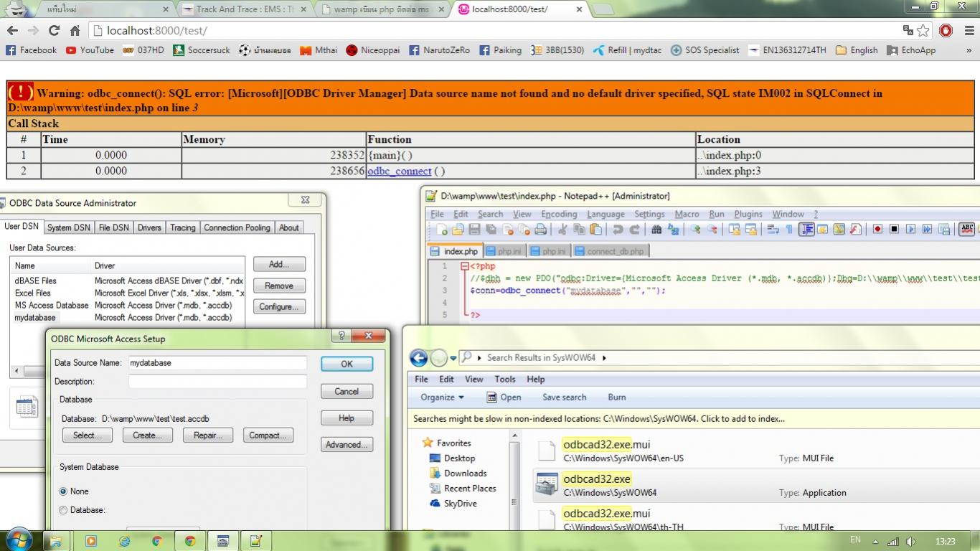Click the Paste icon in Notepad++ toolbar

(596, 230)
